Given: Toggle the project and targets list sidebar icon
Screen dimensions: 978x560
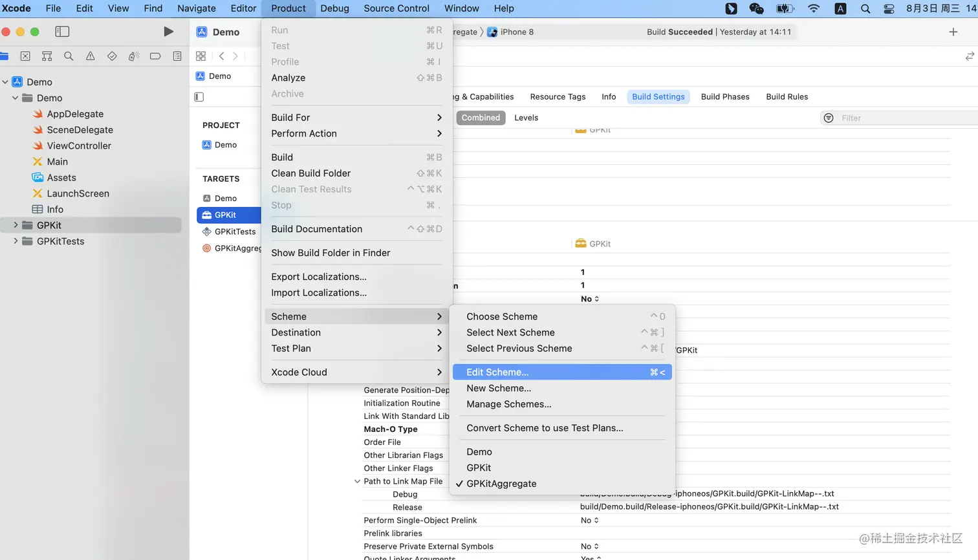Looking at the screenshot, I should coord(199,97).
